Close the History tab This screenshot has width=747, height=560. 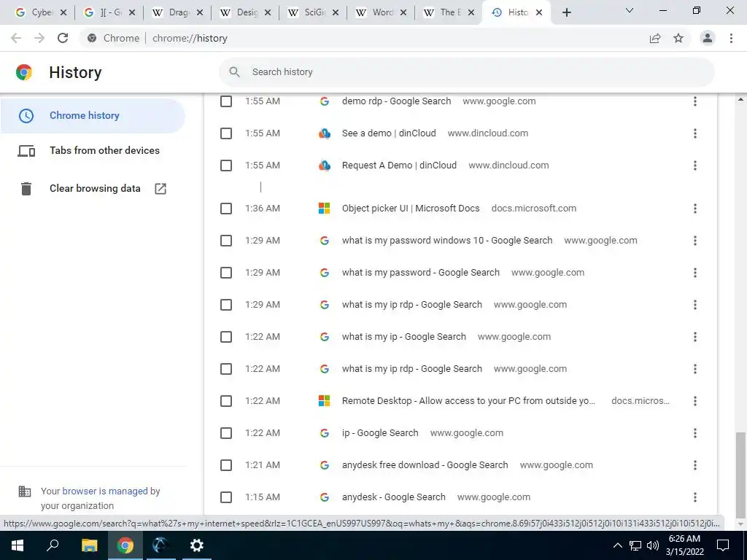pyautogui.click(x=539, y=13)
